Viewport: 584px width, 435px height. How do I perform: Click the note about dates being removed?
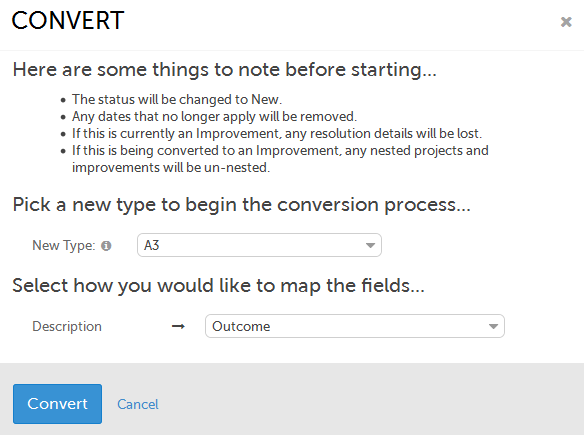click(x=215, y=117)
